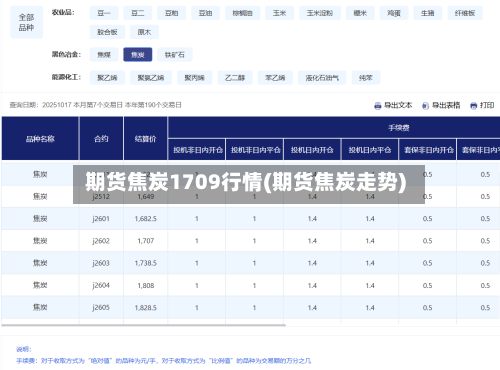Click contract cell j2605
Viewport: 500px width, 370px height.
click(x=101, y=307)
